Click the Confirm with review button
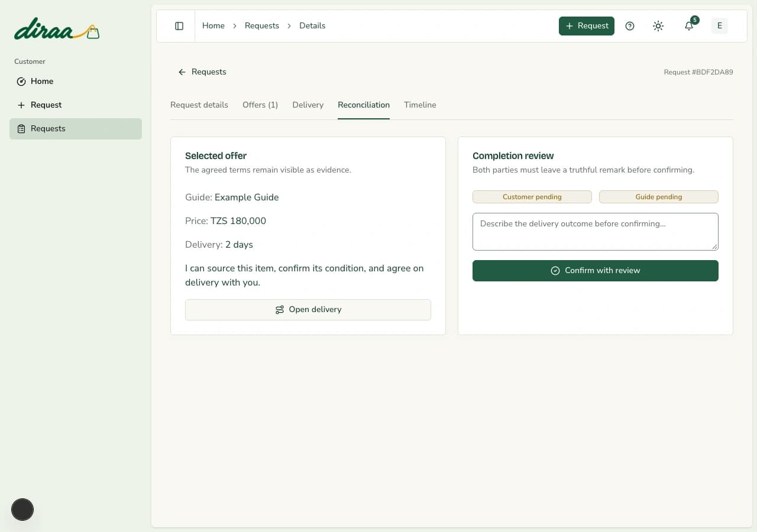The width and height of the screenshot is (757, 532). [596, 271]
